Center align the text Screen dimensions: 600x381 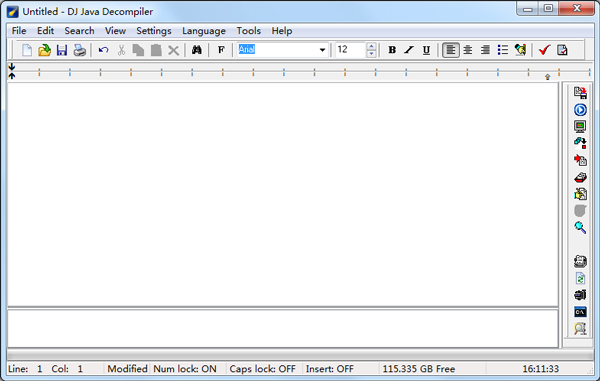pos(468,50)
